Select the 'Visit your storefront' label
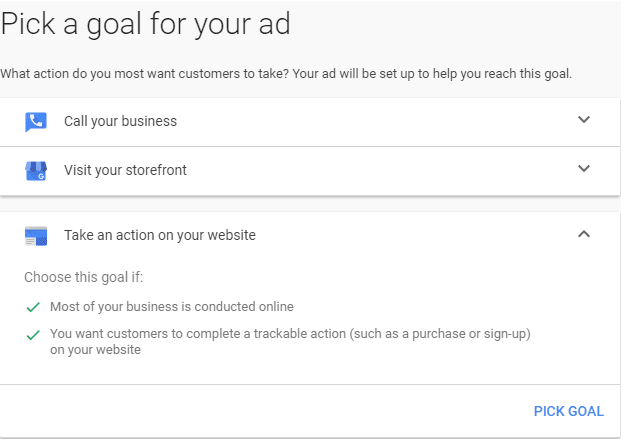This screenshot has width=624, height=441. [125, 171]
